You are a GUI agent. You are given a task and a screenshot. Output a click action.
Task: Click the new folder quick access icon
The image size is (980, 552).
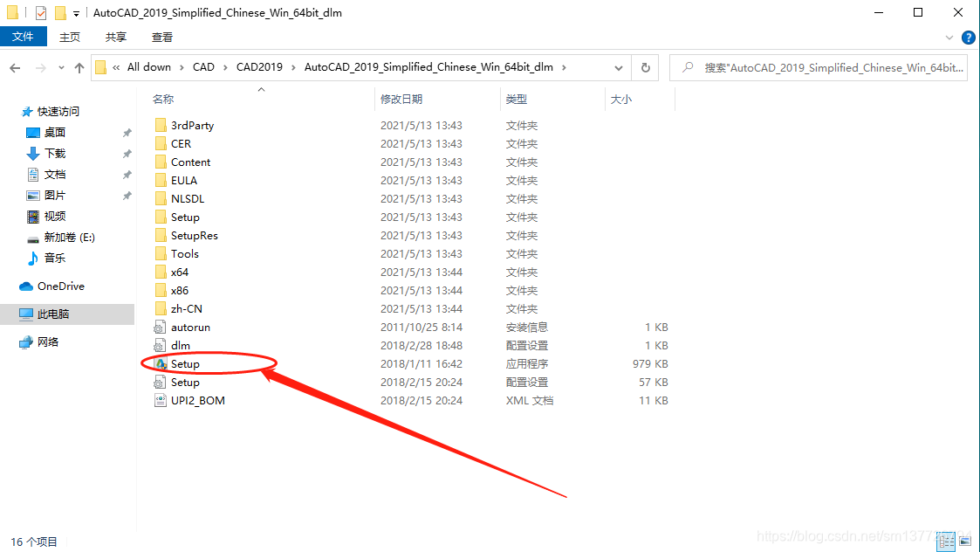60,12
